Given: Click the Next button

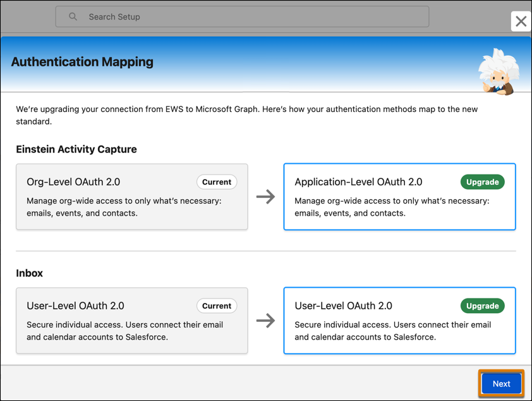Looking at the screenshot, I should point(501,384).
